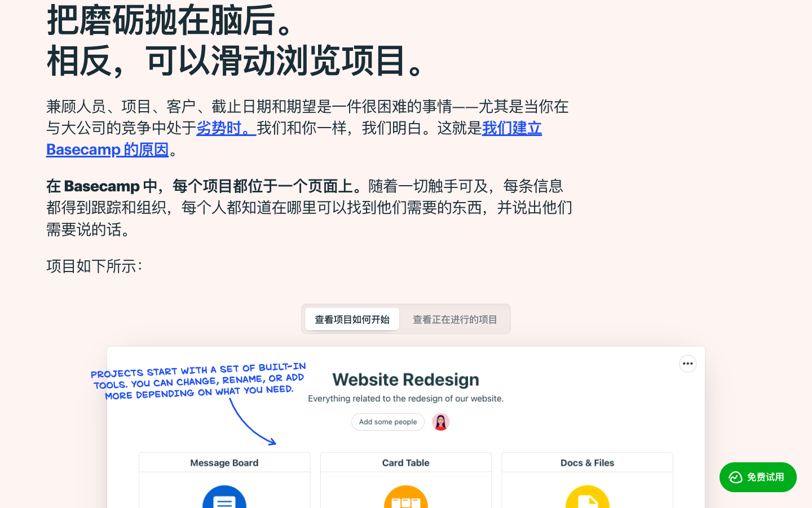Click the Website Redesign project title
Viewport: 812px width, 508px height.
pos(405,380)
